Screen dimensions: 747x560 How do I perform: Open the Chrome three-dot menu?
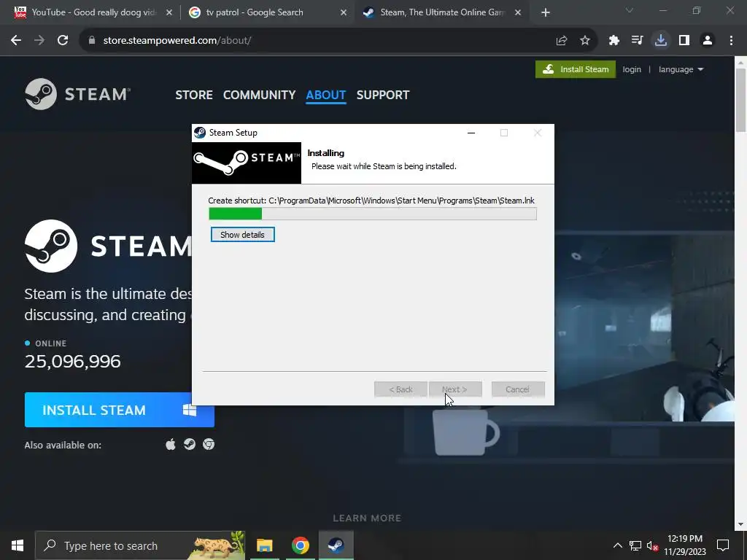click(x=731, y=41)
